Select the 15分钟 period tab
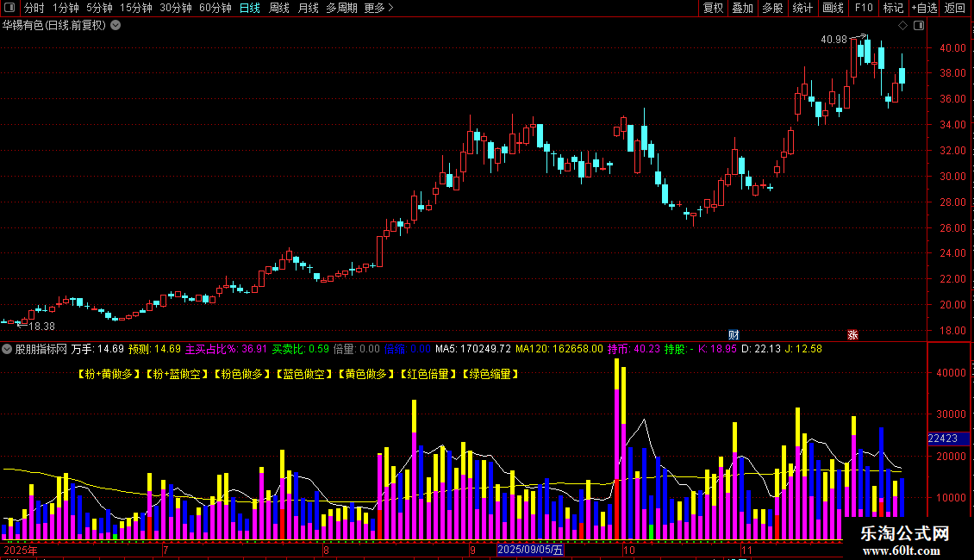Image resolution: width=974 pixels, height=560 pixels. click(x=136, y=8)
